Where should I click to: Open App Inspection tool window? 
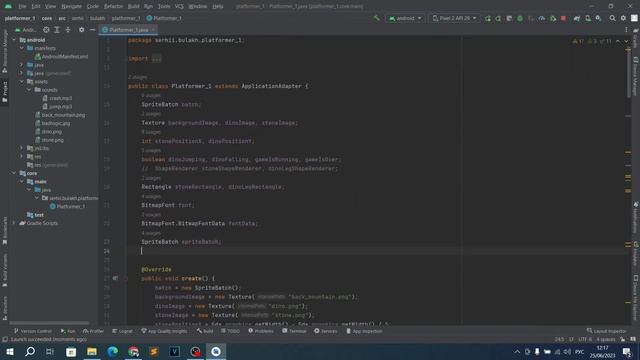(364, 331)
